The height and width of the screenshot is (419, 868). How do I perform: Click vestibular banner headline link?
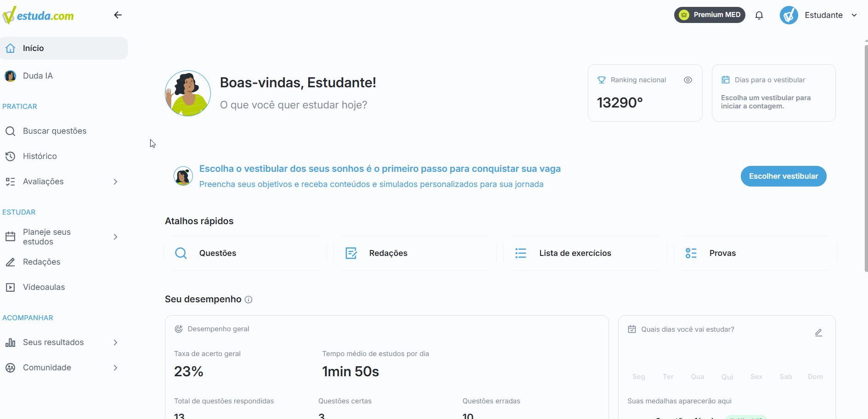[380, 169]
